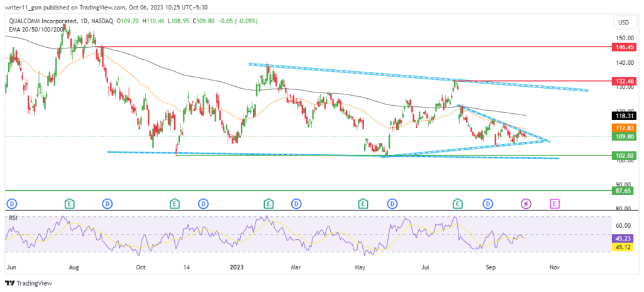Click the L108.95 low value
644x292 pixels.
coord(177,21)
